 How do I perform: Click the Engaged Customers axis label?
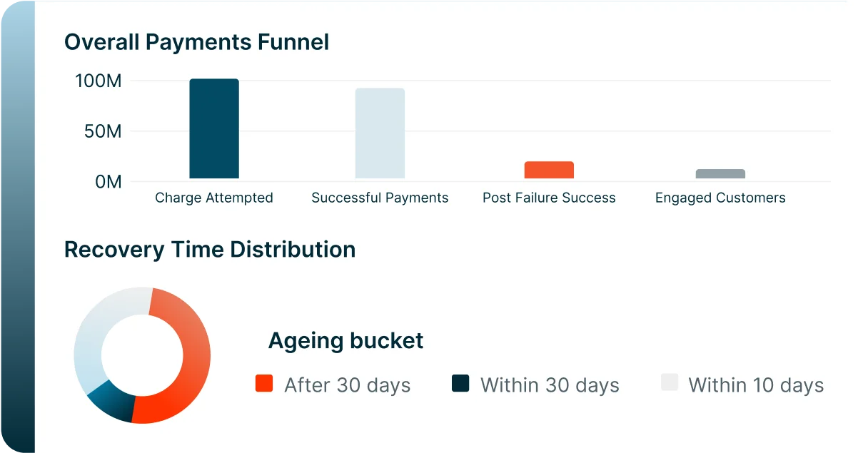720,198
